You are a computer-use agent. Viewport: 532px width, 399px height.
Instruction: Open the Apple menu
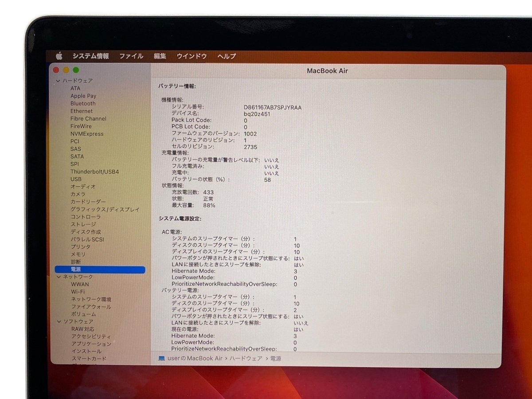[59, 56]
